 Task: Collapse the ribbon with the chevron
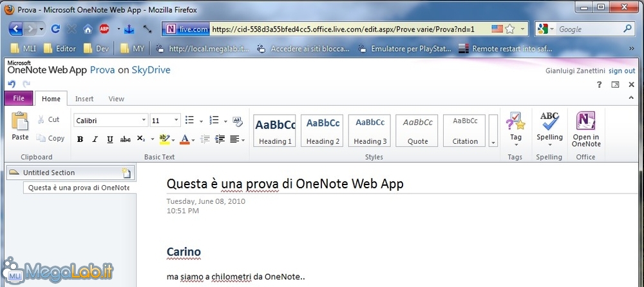[x=631, y=98]
